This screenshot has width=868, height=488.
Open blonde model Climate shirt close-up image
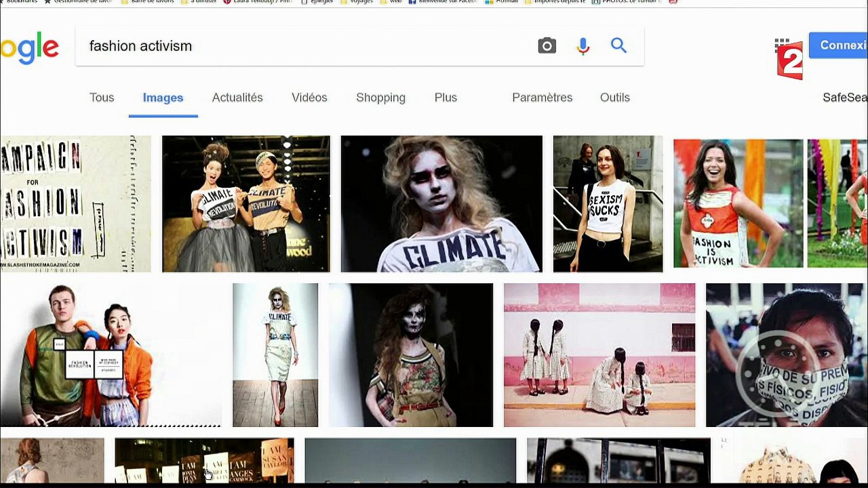(441, 204)
